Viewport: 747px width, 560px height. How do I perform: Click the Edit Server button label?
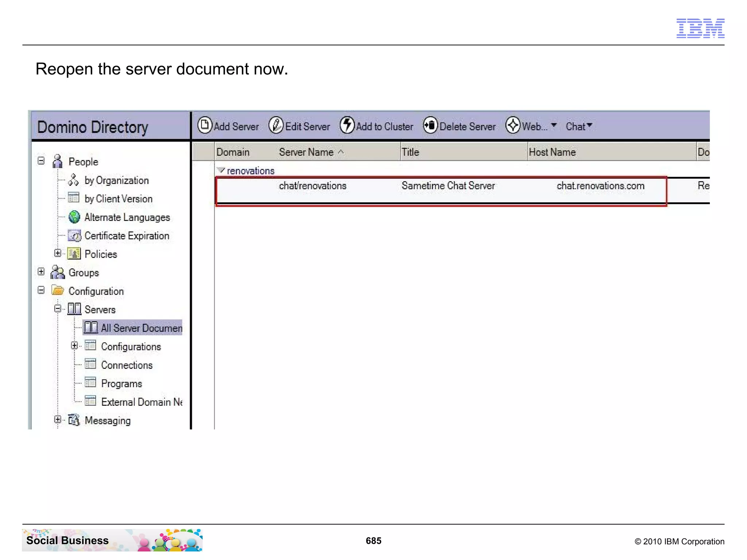coord(307,127)
